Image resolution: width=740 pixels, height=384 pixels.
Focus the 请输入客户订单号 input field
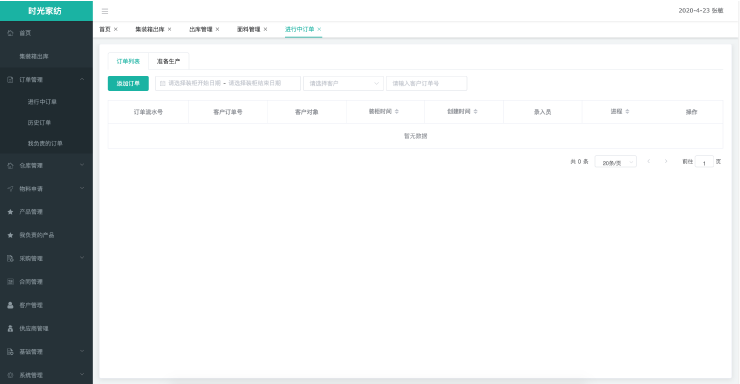pos(427,83)
